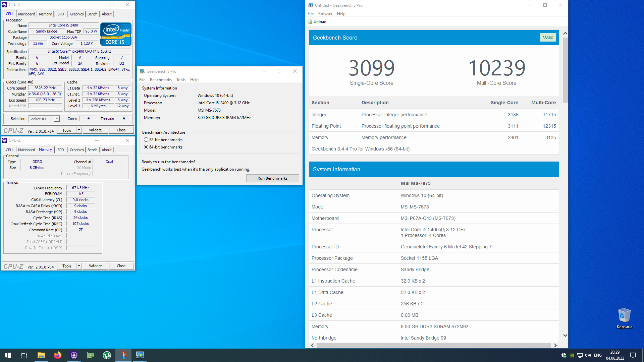Open File menu in Geekbench dialog
Viewport: 644px width, 362px height.
[x=142, y=80]
